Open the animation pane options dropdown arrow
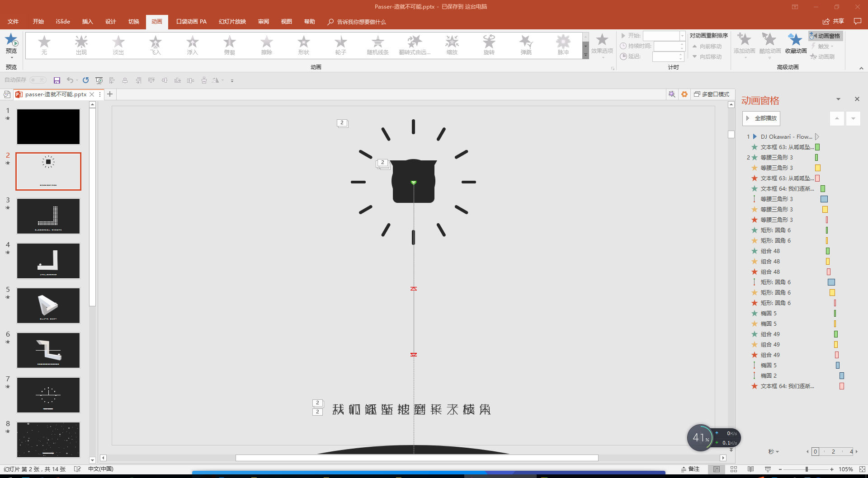 click(838, 99)
